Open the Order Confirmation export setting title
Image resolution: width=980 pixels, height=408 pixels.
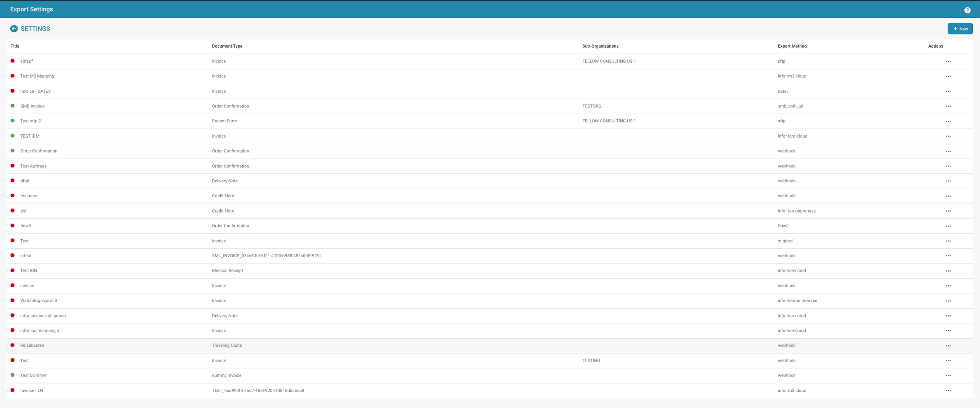(39, 151)
